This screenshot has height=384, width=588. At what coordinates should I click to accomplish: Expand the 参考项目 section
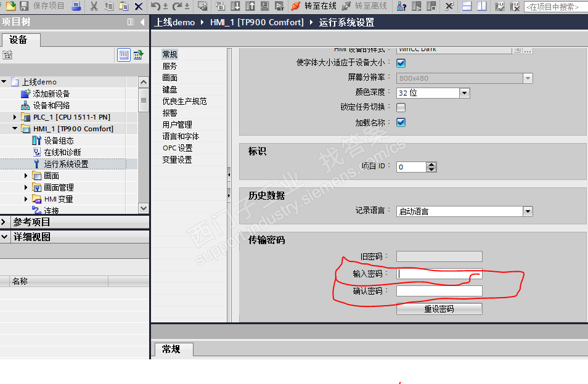coord(3,222)
